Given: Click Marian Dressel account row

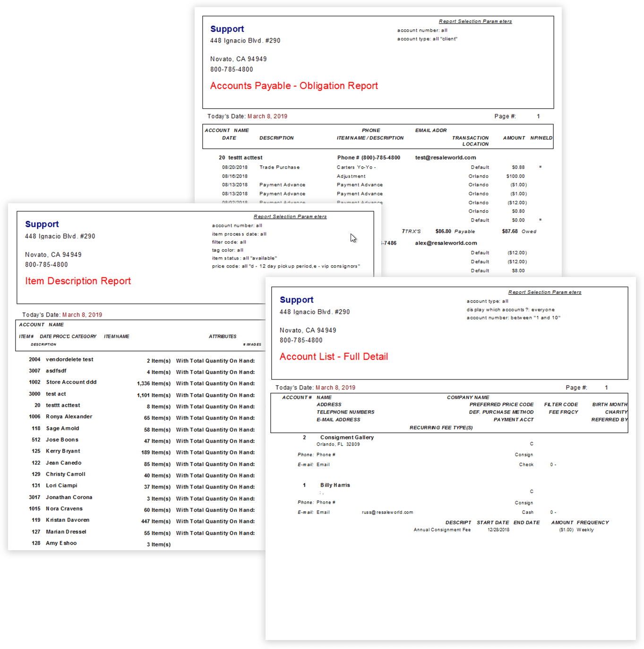Looking at the screenshot, I should pyautogui.click(x=59, y=532).
